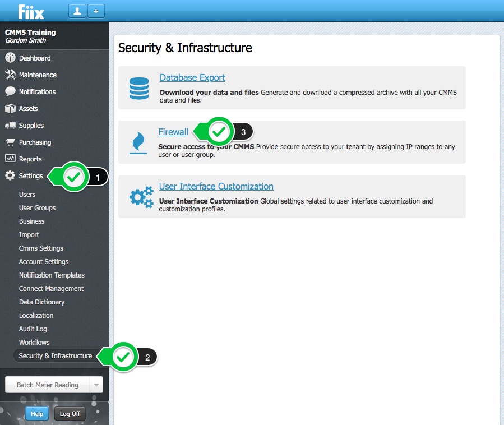Image resolution: width=504 pixels, height=425 pixels.
Task: Click the Settings gear icon
Action: click(10, 175)
